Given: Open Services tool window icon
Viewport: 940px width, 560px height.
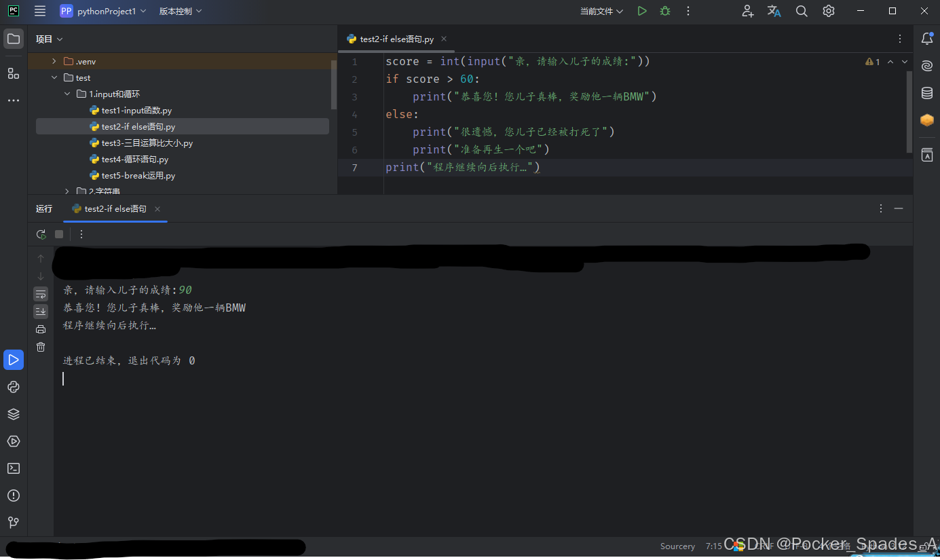Looking at the screenshot, I should pyautogui.click(x=13, y=441).
